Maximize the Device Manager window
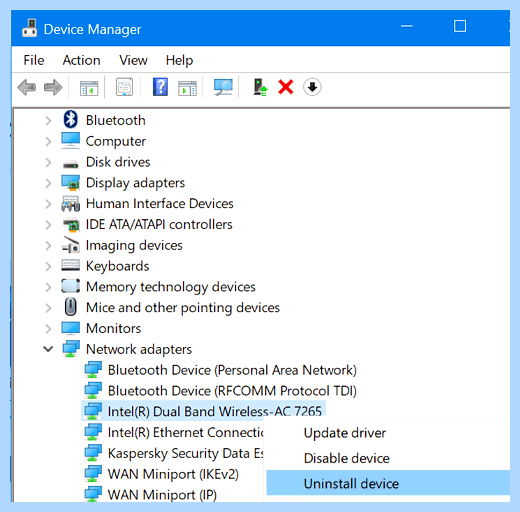This screenshot has height=512, width=520. [x=460, y=26]
